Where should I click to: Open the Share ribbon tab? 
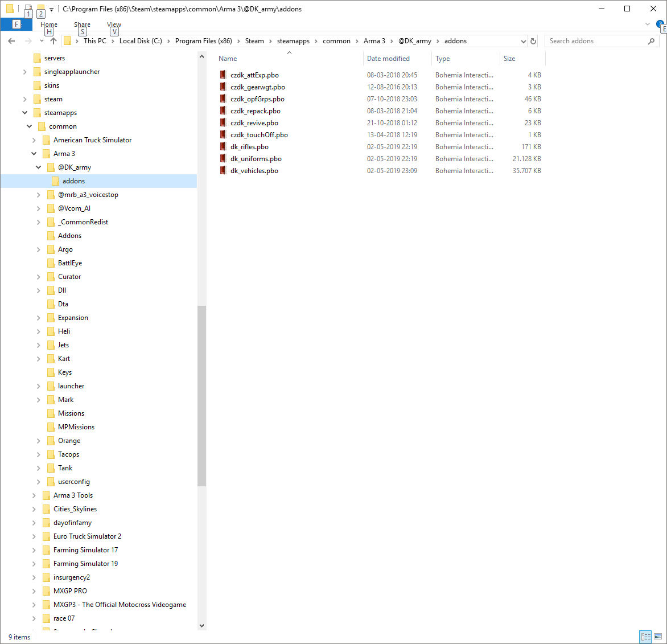tap(82, 24)
